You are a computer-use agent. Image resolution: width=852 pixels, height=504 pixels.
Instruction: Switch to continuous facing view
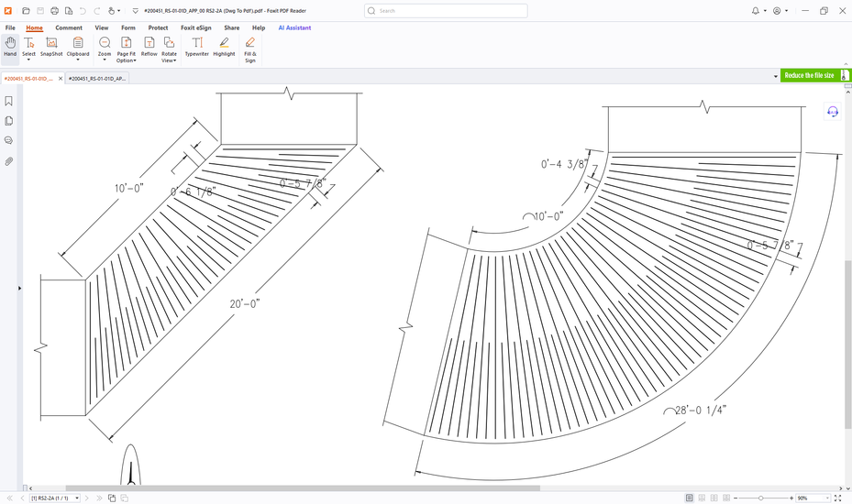726,498
